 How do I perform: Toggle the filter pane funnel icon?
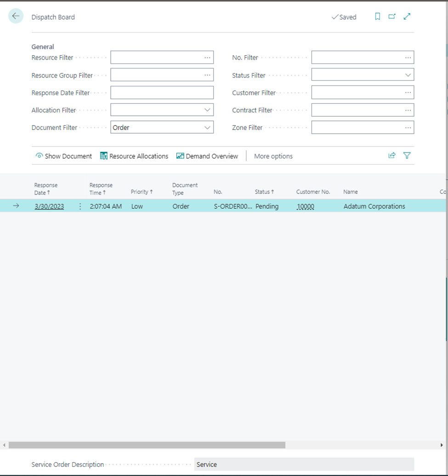pos(407,155)
